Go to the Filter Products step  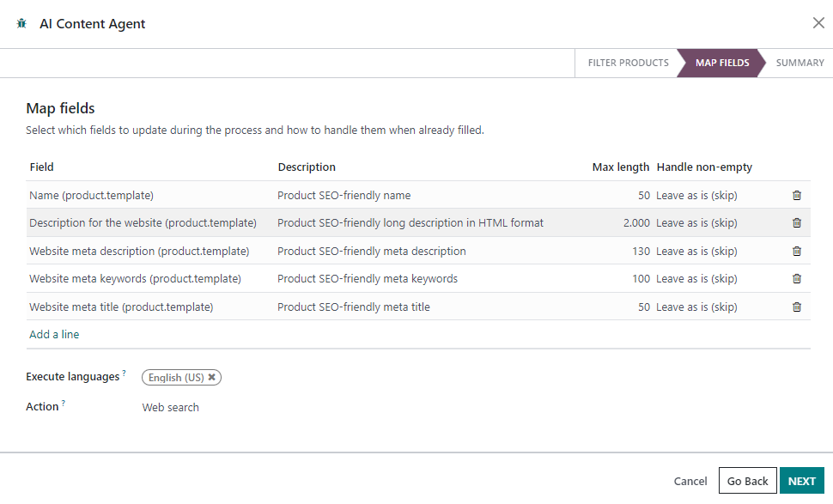coord(628,63)
